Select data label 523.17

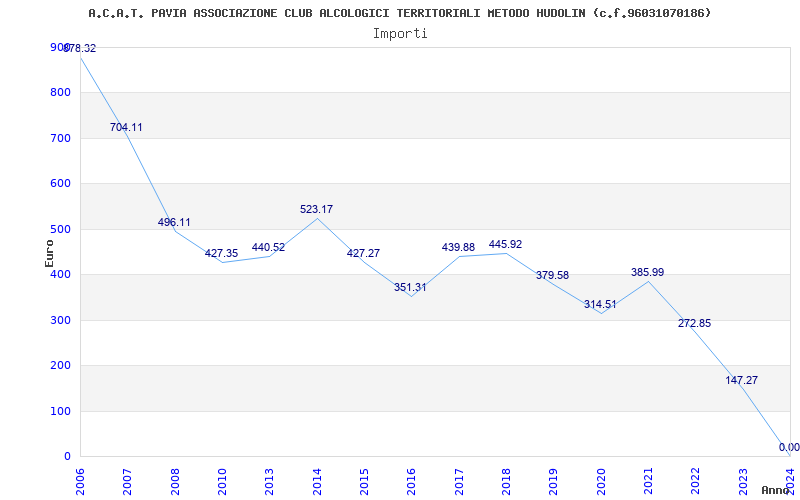pyautogui.click(x=316, y=209)
